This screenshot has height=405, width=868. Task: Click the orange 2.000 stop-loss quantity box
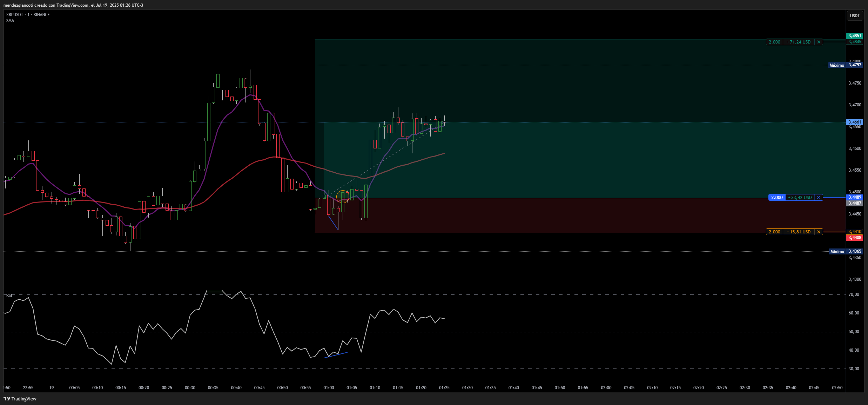pyautogui.click(x=774, y=232)
